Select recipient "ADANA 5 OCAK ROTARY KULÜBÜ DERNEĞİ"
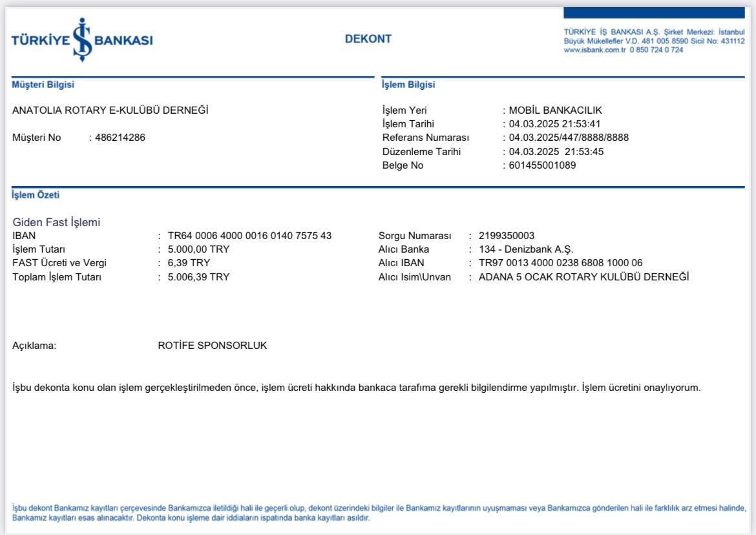756x535 pixels. click(584, 277)
